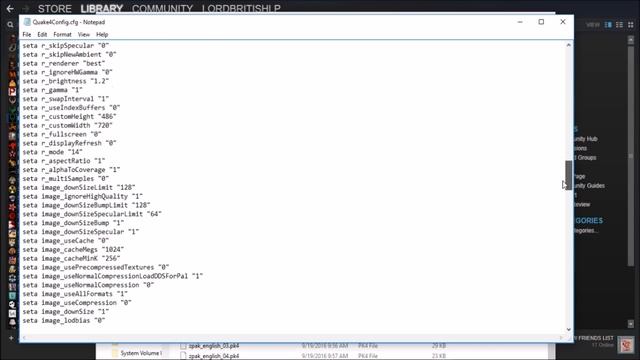This screenshot has height=360, width=640.
Task: Open the File menu in Notepad
Action: coord(27,35)
